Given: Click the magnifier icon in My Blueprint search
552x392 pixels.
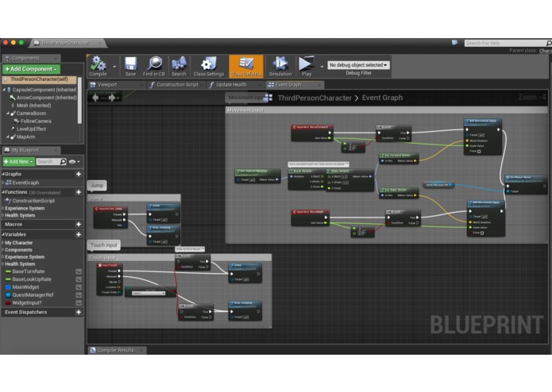Looking at the screenshot, I should [63, 162].
